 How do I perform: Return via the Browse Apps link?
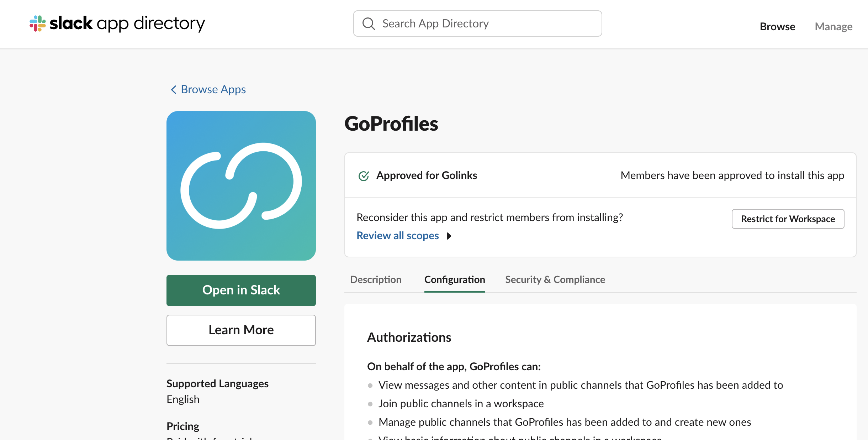tap(213, 89)
